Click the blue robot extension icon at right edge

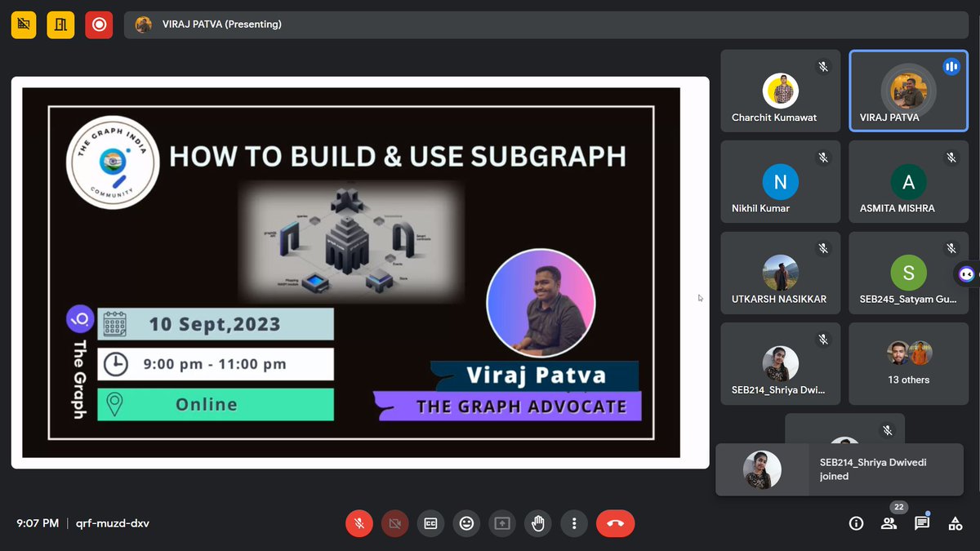pyautogui.click(x=968, y=274)
